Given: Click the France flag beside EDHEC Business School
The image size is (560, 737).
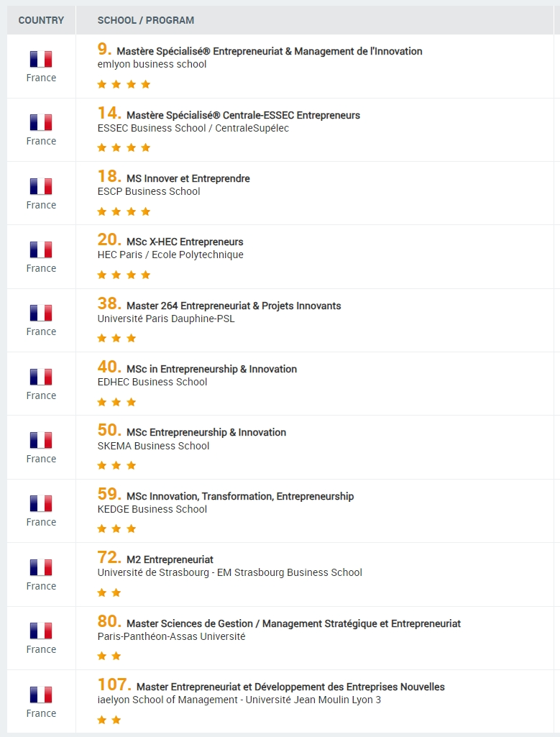Looking at the screenshot, I should tap(41, 377).
